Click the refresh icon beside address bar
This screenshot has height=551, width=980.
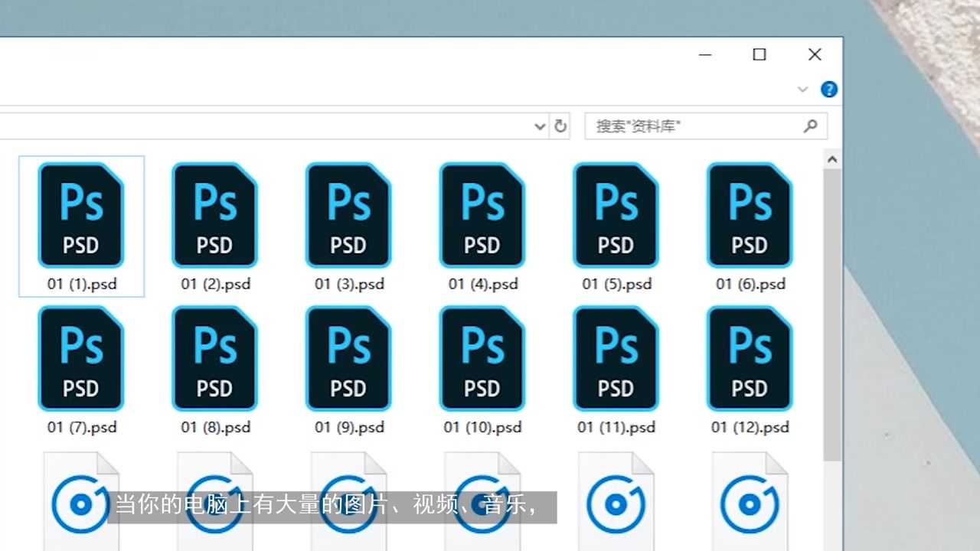[x=560, y=126]
